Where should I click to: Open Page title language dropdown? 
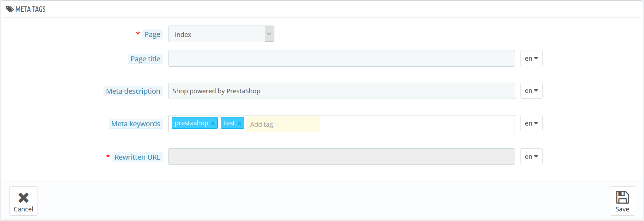(x=531, y=59)
